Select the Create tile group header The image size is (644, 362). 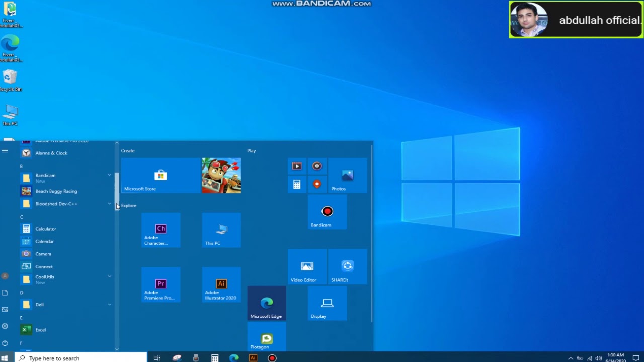(x=128, y=151)
